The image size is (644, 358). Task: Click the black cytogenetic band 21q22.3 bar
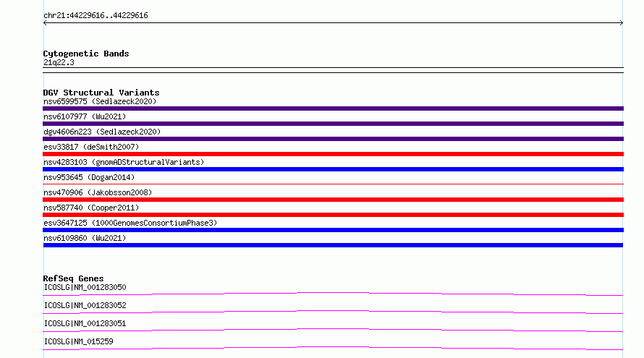click(x=333, y=70)
